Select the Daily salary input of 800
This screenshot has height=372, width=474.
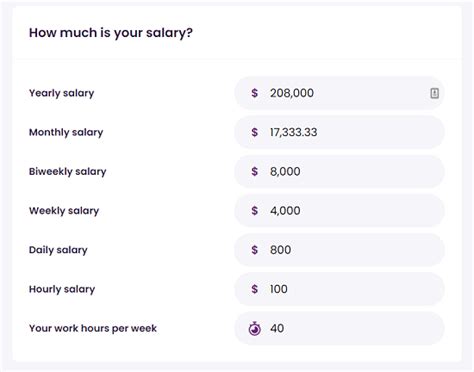pos(339,250)
